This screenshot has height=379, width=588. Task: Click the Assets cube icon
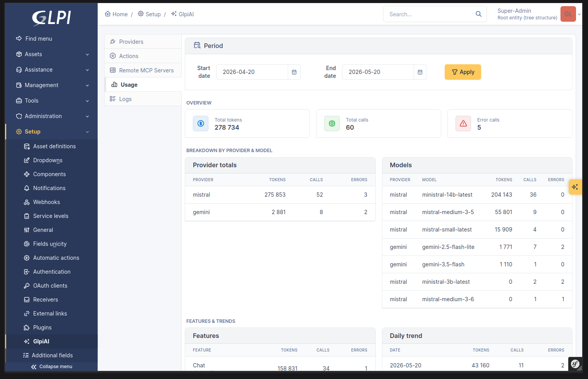[x=19, y=54]
